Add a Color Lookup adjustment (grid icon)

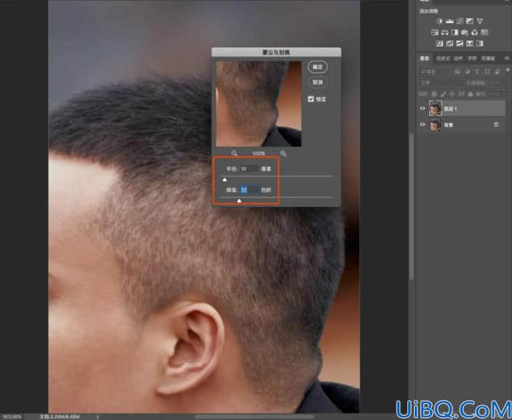click(x=484, y=33)
